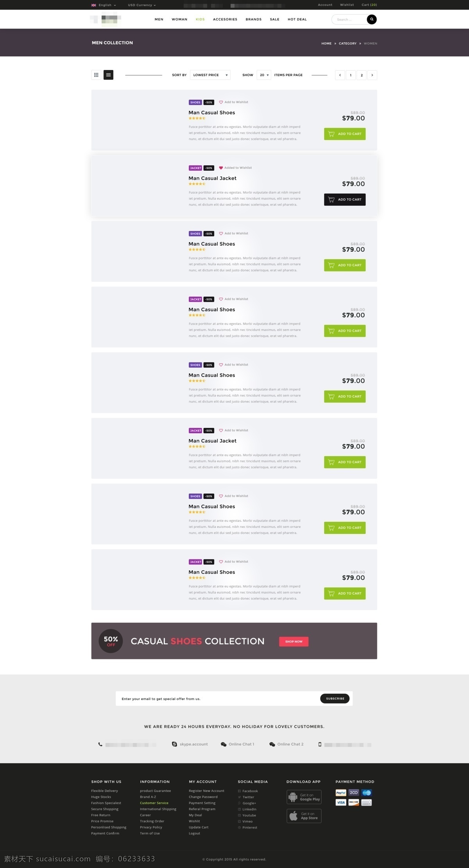This screenshot has width=469, height=868.
Task: Open the HOT DEAL menu item
Action: click(297, 19)
